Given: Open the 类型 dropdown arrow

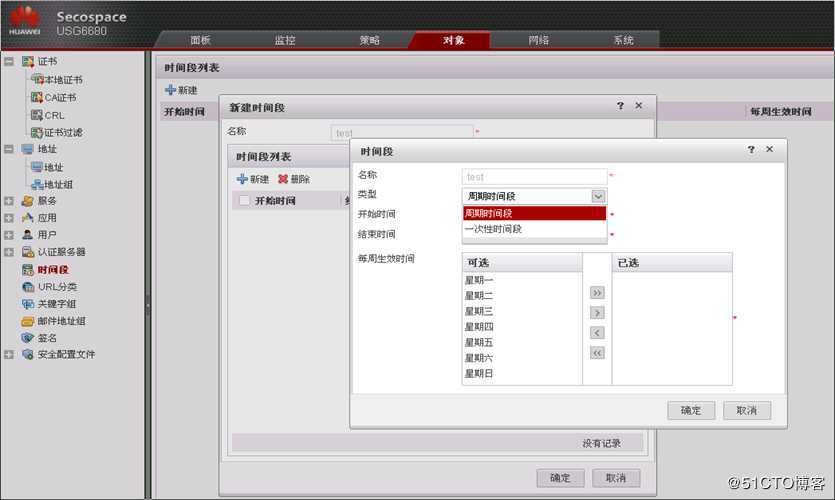Looking at the screenshot, I should point(598,196).
